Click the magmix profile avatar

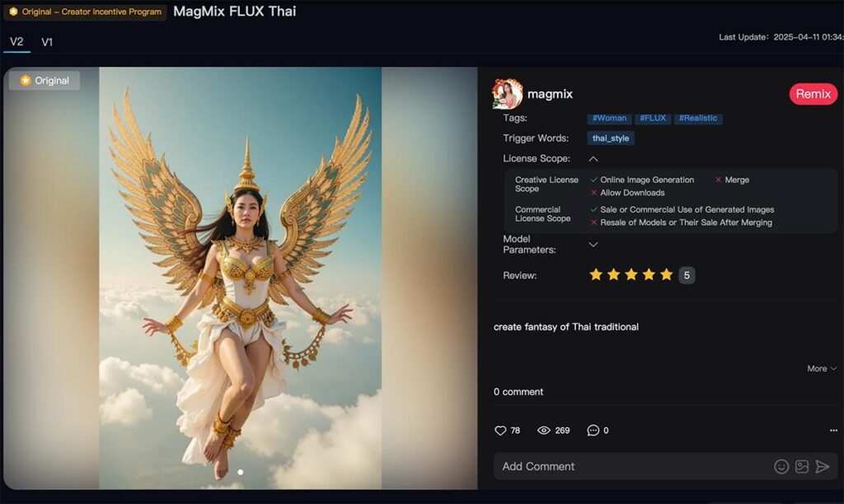click(507, 94)
